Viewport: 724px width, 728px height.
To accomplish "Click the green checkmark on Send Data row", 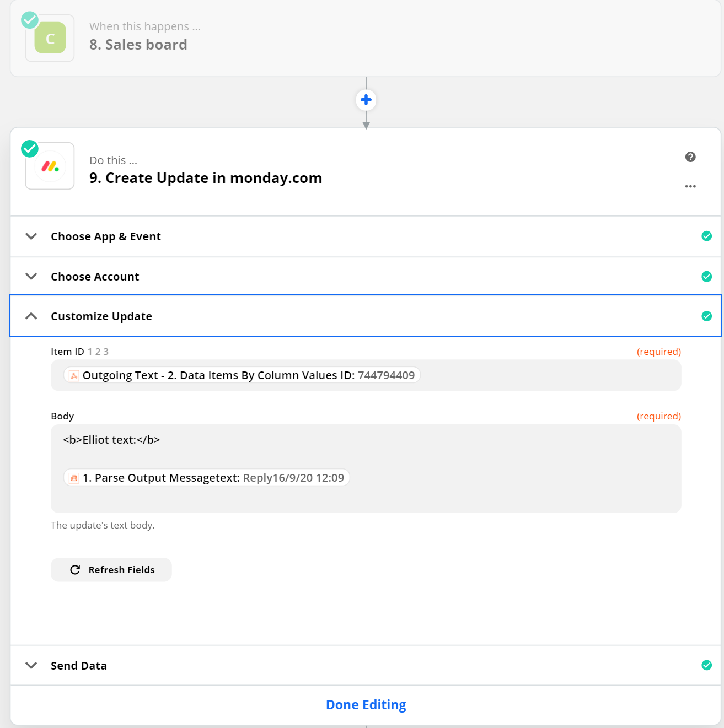I will click(x=706, y=665).
